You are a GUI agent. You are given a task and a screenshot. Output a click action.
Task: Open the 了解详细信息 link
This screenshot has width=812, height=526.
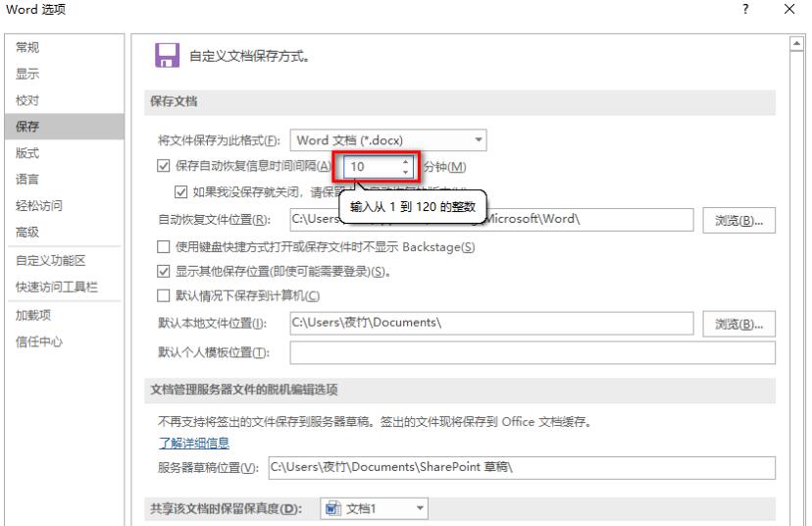[x=194, y=444]
